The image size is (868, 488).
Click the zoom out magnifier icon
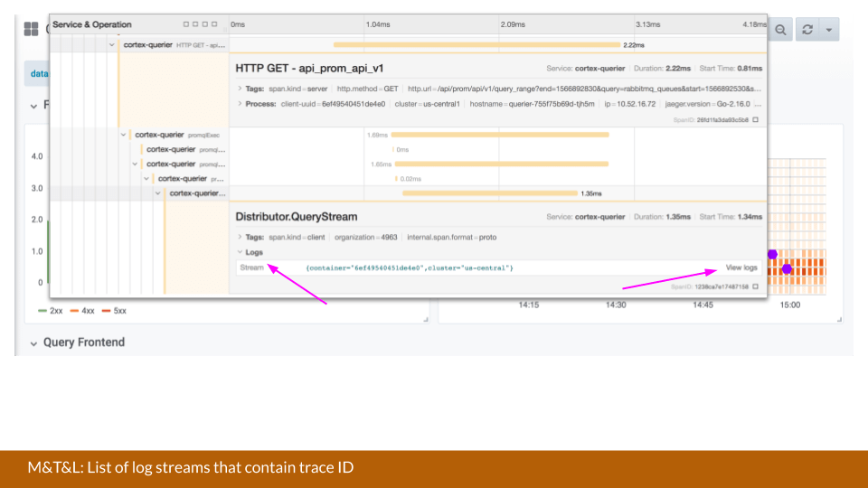coord(780,30)
